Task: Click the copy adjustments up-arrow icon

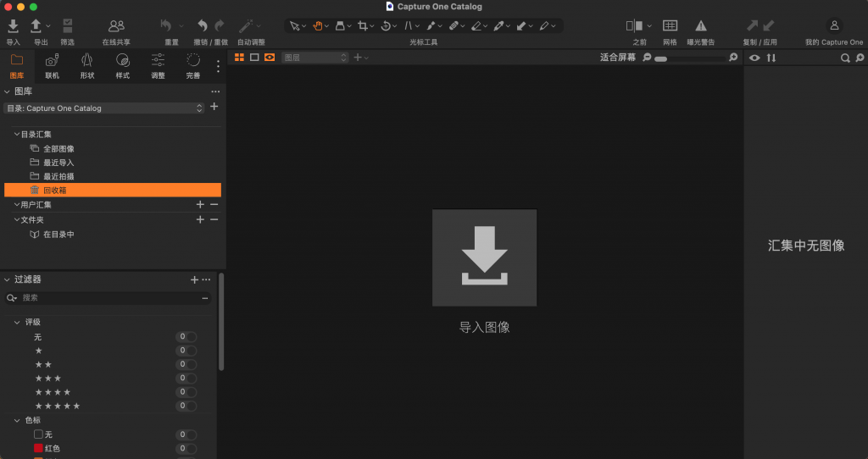Action: click(x=753, y=25)
